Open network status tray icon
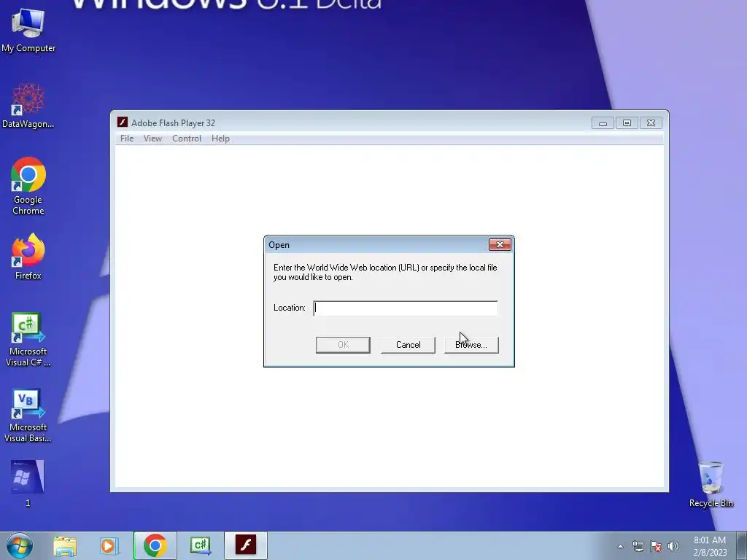This screenshot has width=747, height=560. tap(638, 546)
